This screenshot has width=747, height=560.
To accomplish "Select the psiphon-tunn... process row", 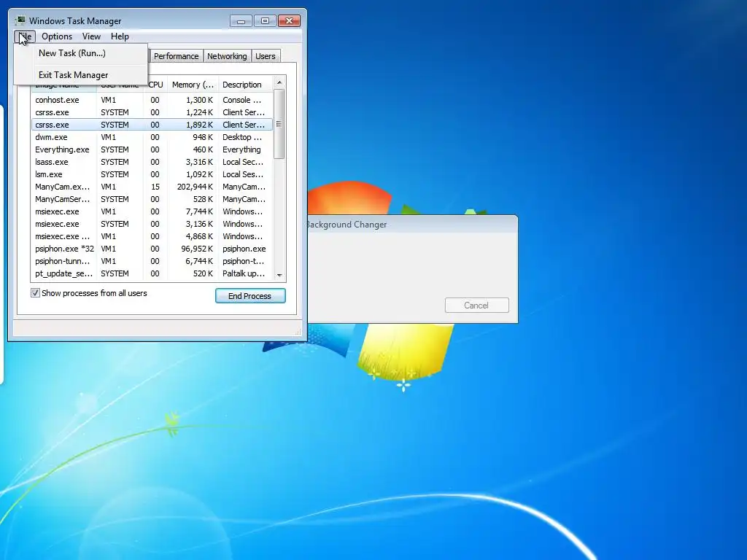I will [x=152, y=261].
